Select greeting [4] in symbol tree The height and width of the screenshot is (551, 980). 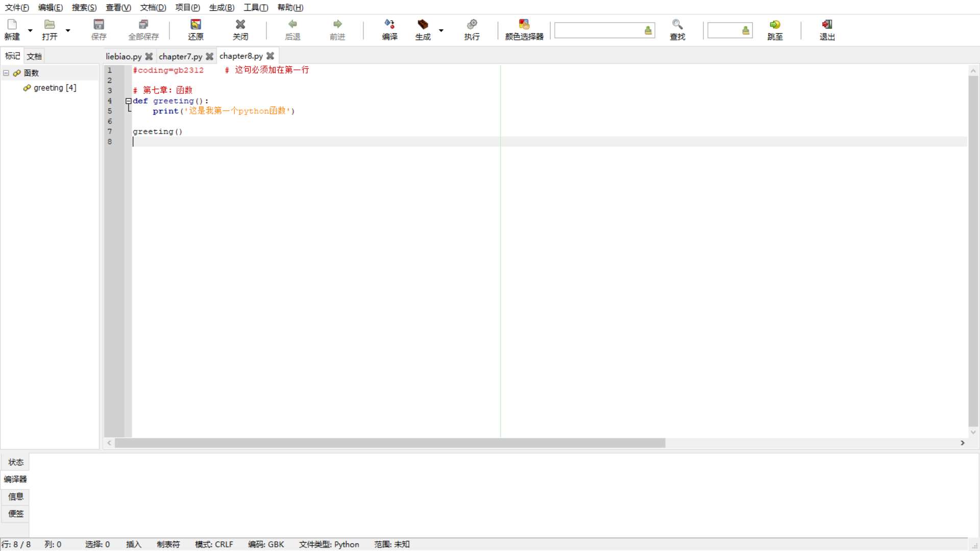55,88
